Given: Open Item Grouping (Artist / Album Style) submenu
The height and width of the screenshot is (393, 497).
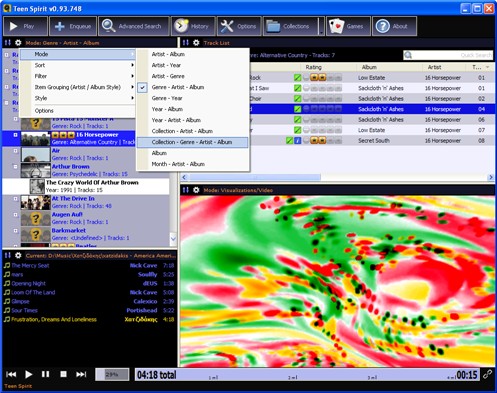Looking at the screenshot, I should tap(78, 87).
